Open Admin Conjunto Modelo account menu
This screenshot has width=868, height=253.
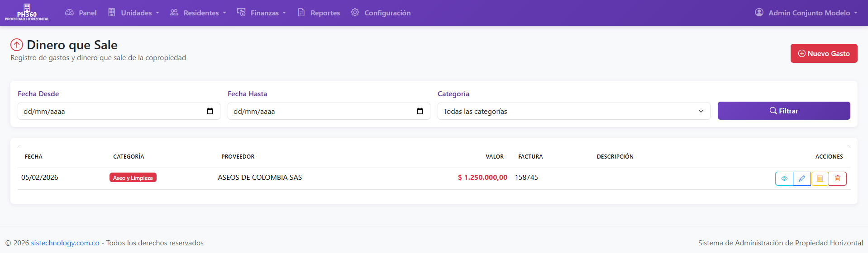click(806, 13)
